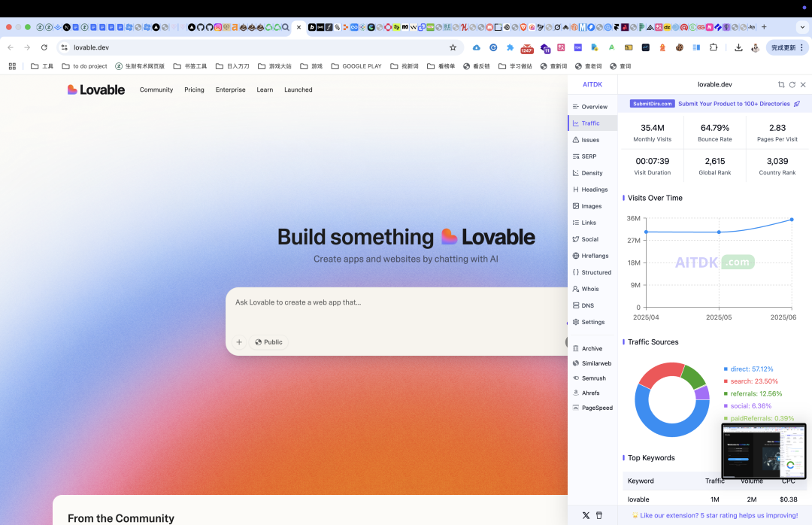Open the 书签工具 bookmarks folder

[190, 66]
